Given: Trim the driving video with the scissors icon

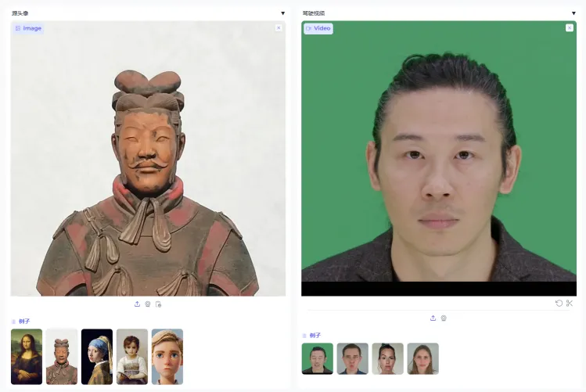Looking at the screenshot, I should coord(570,303).
